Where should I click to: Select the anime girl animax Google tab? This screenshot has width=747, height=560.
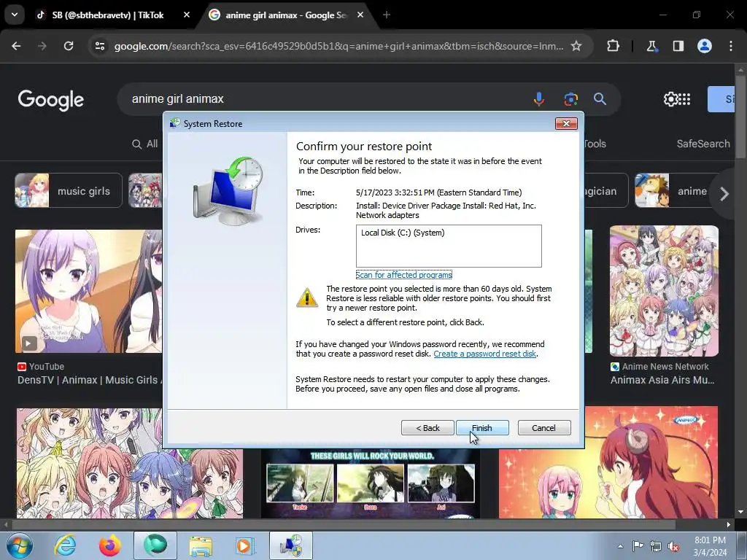point(286,15)
